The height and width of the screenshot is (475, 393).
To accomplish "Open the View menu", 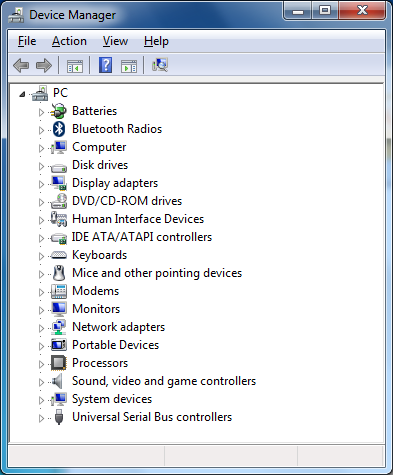I will click(115, 41).
